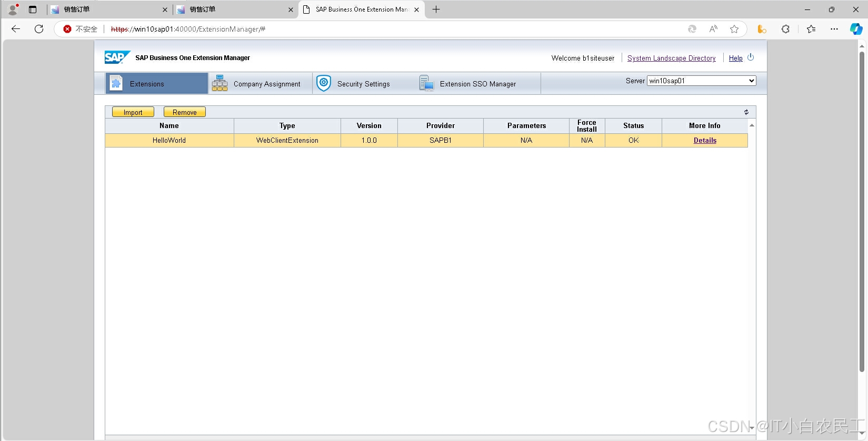Image resolution: width=868 pixels, height=441 pixels.
Task: Close the second 销售订单 tab
Action: point(291,9)
